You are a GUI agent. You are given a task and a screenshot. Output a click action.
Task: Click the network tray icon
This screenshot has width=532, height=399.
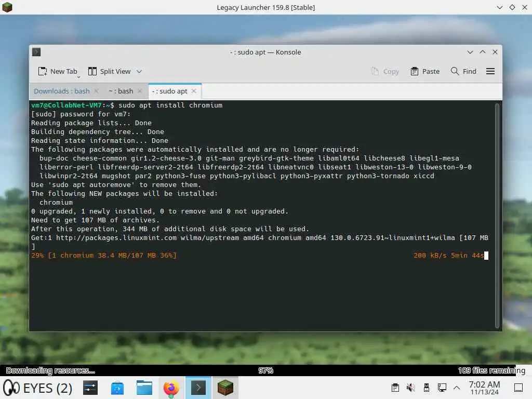442,388
